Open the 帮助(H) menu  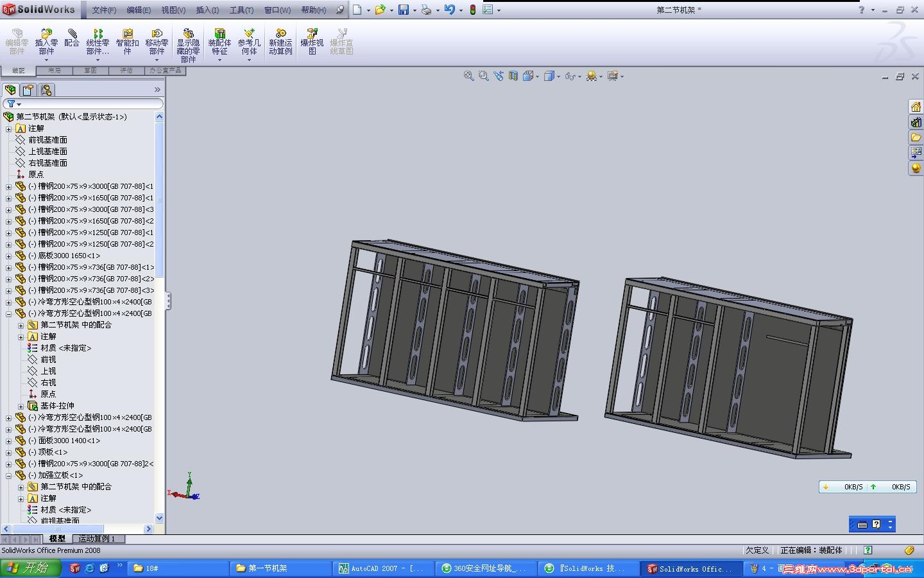click(314, 10)
